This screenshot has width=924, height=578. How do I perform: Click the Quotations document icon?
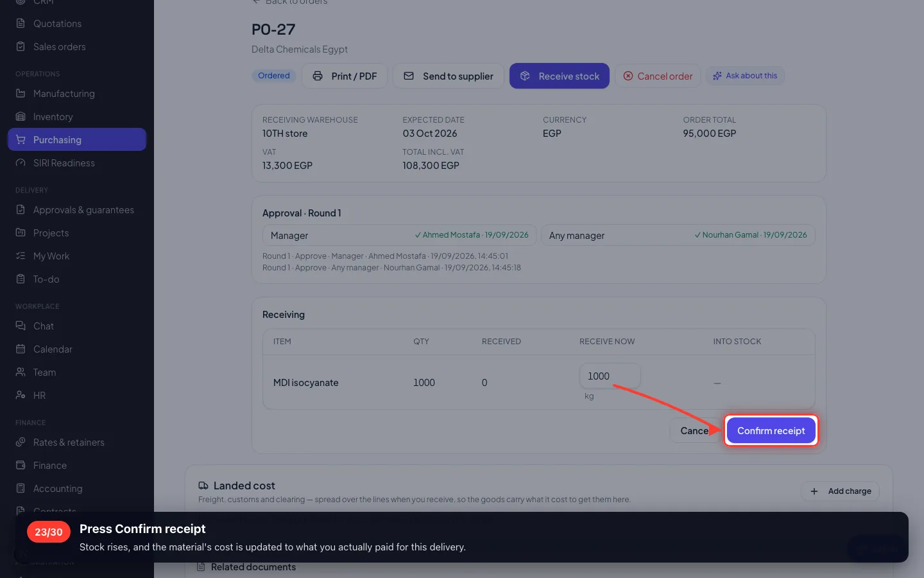click(x=21, y=24)
